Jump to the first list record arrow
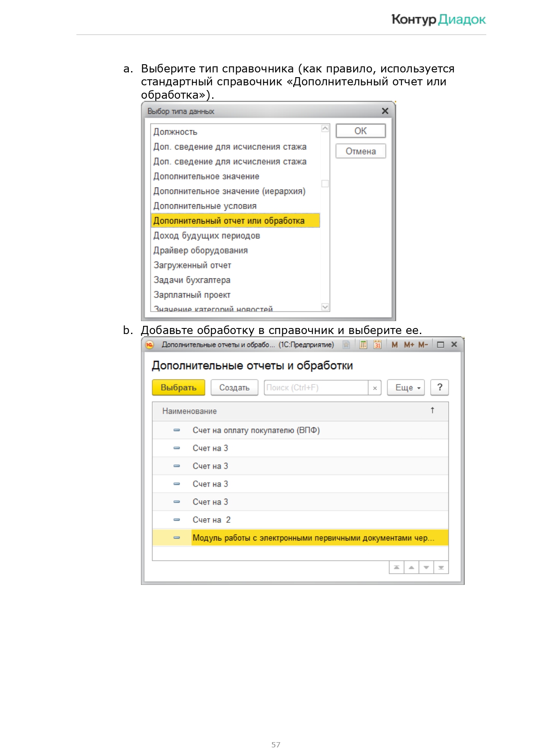 [397, 568]
